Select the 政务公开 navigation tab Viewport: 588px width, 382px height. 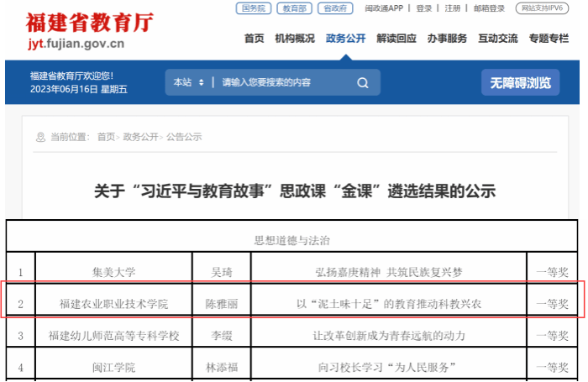tap(345, 39)
